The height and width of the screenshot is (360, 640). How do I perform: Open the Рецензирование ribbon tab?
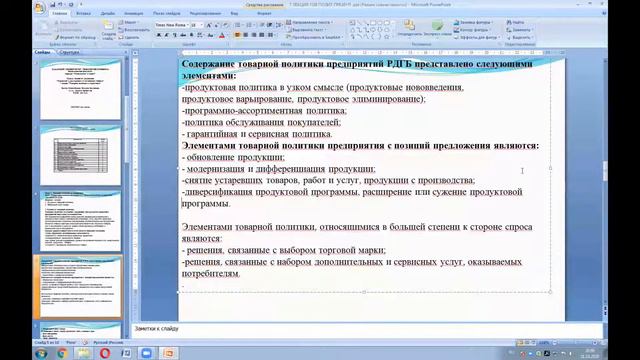[x=205, y=13]
